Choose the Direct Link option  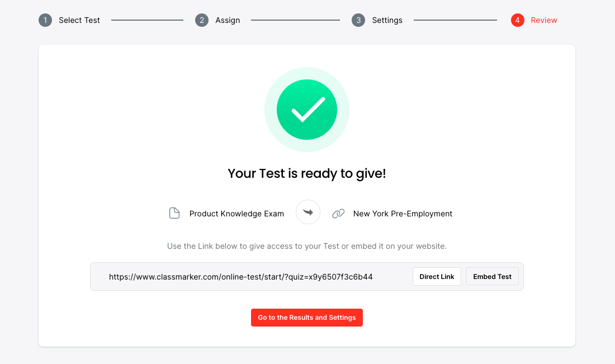pyautogui.click(x=437, y=277)
